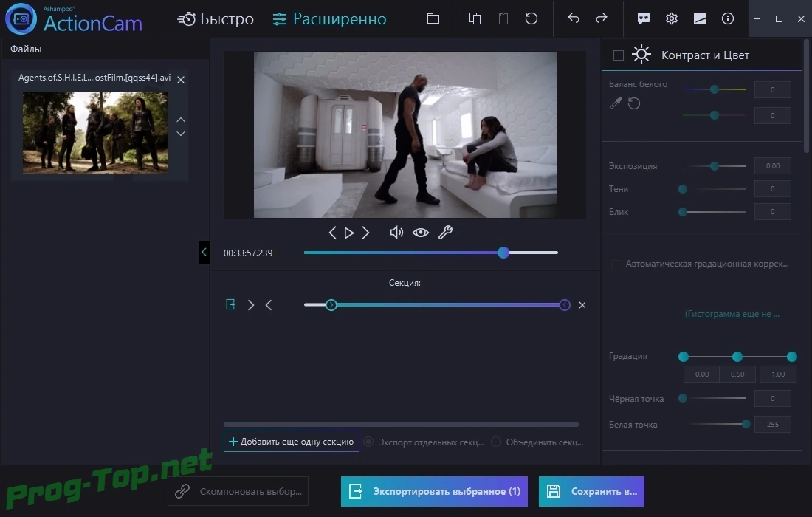
Task: Mute the audio speaker icon
Action: click(396, 233)
